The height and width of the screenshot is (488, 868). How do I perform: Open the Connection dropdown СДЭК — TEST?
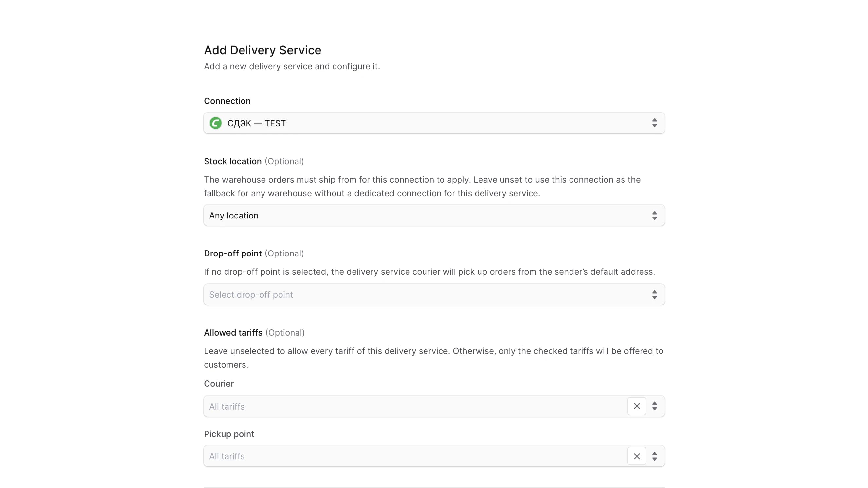coord(434,123)
